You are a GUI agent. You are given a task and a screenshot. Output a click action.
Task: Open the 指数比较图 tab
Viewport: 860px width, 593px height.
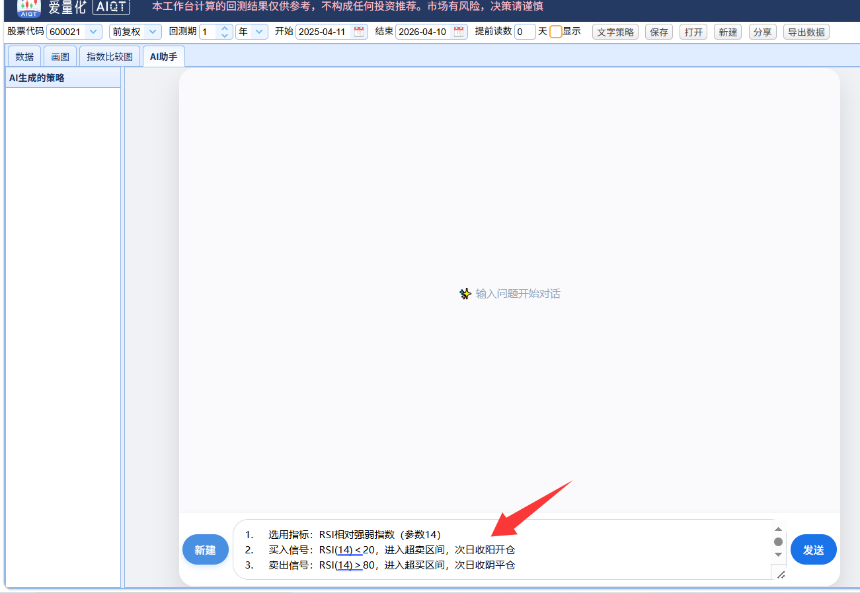click(109, 57)
